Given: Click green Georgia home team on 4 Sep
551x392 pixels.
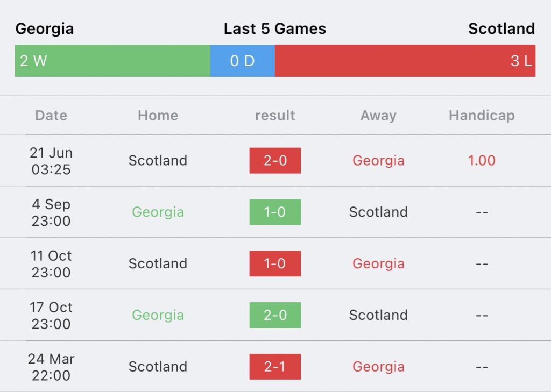Looking at the screenshot, I should tap(158, 212).
